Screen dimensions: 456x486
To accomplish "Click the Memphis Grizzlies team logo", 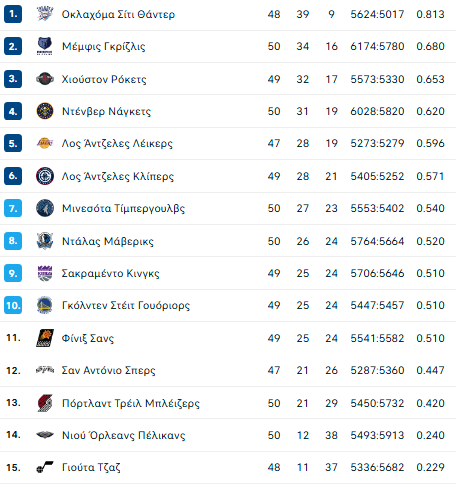I will (x=45, y=46).
